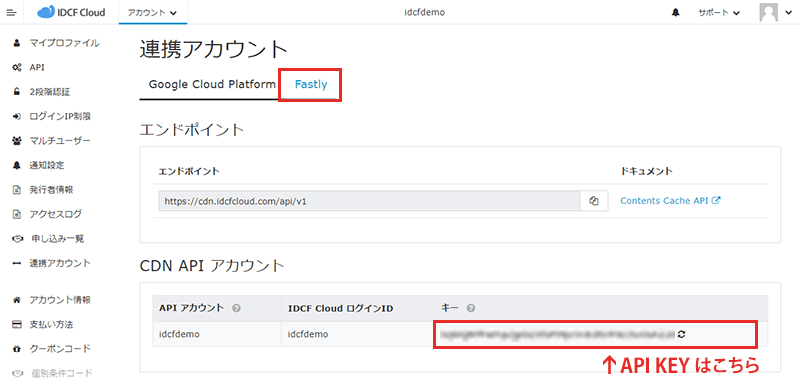Image resolution: width=800 pixels, height=385 pixels.
Task: Regenerate the API key using the refresh icon
Action: click(681, 335)
